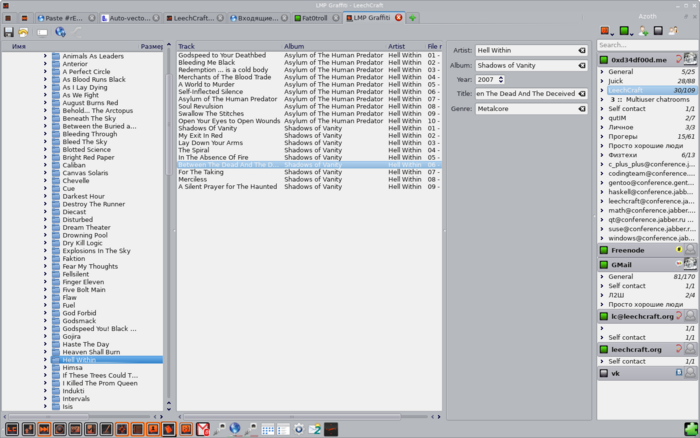Open the haskell@conference.jabb... chatroom
This screenshot has width=700, height=438.
(651, 192)
